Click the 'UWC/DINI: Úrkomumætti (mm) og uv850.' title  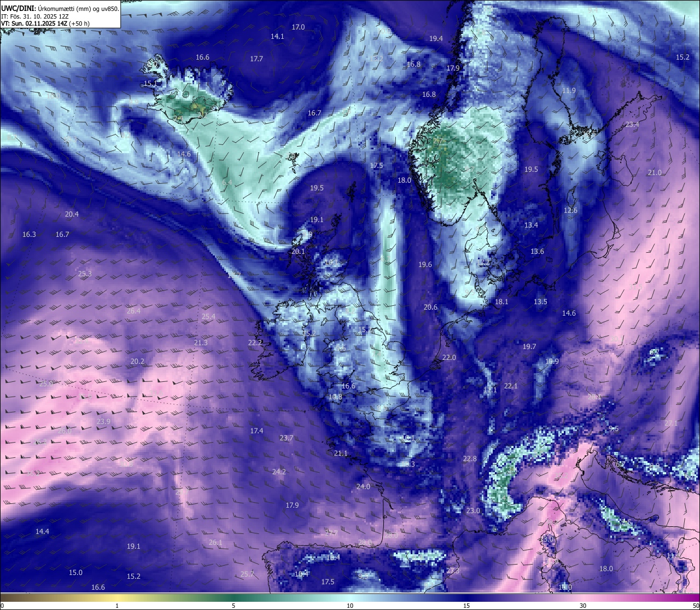[x=60, y=8]
